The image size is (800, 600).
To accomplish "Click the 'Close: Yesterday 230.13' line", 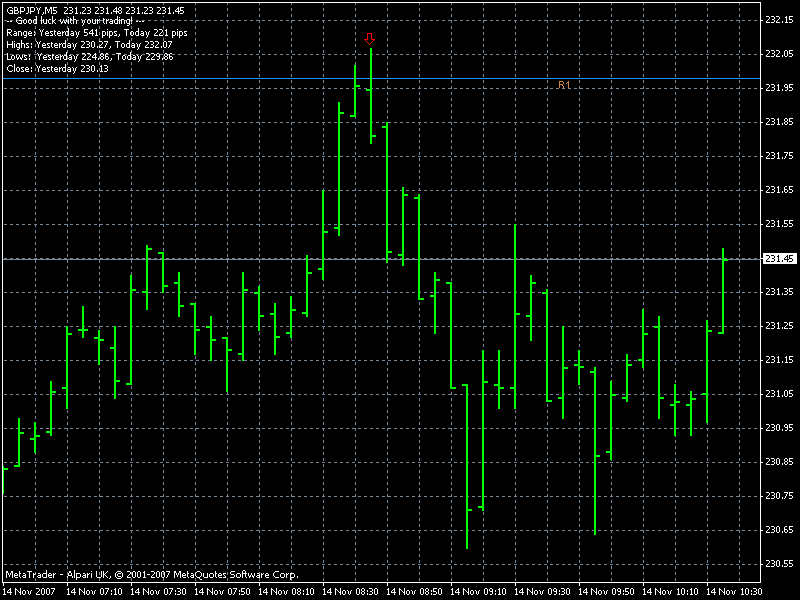I will (57, 68).
